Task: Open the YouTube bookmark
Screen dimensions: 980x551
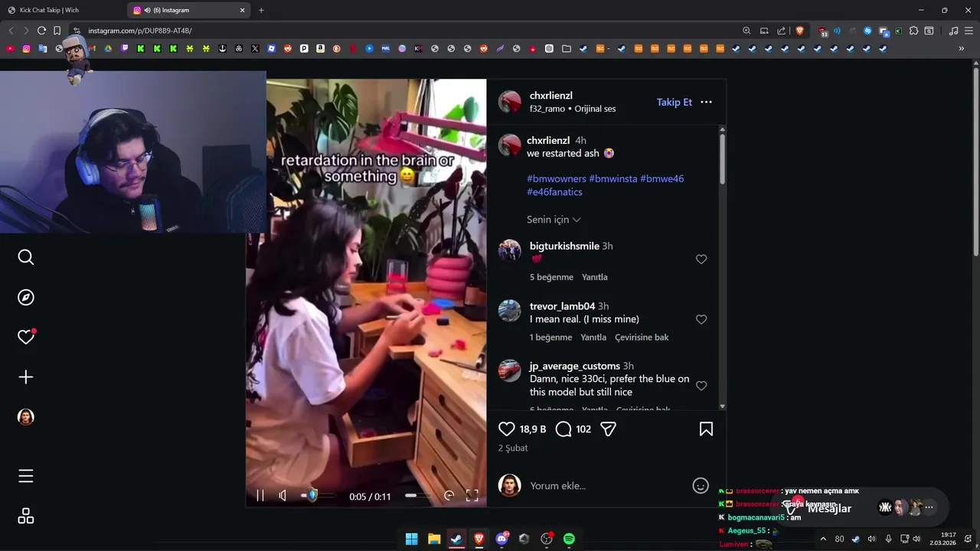Action: point(10,48)
